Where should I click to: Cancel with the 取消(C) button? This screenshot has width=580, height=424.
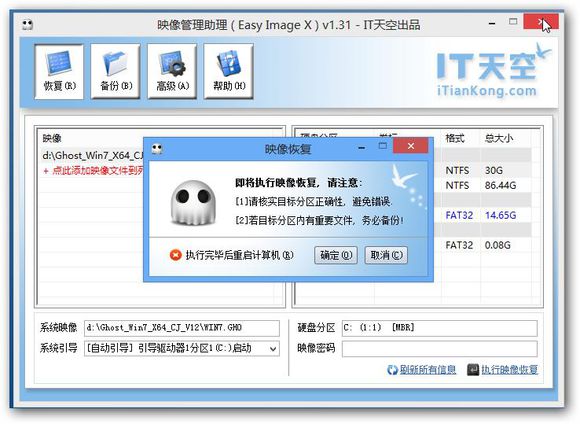click(386, 255)
